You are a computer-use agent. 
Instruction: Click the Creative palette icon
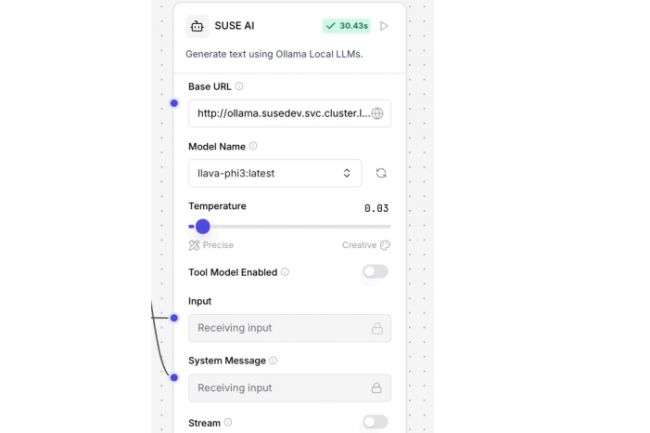point(386,245)
